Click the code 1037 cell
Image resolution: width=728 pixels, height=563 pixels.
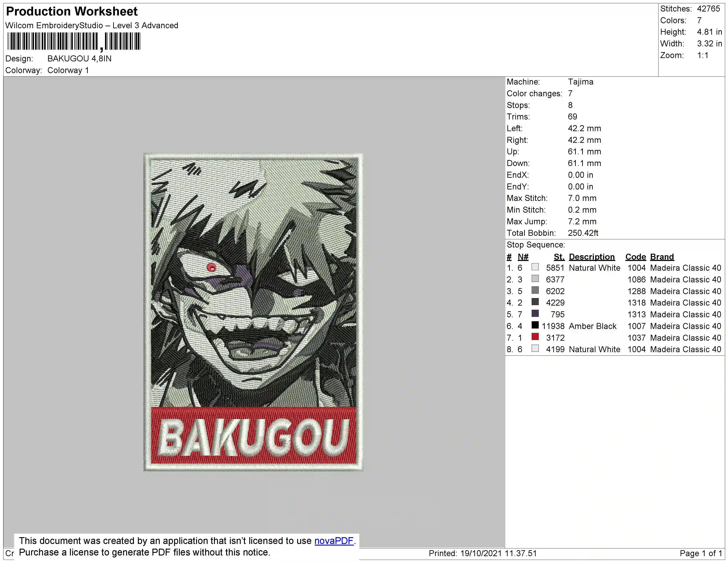pos(636,338)
